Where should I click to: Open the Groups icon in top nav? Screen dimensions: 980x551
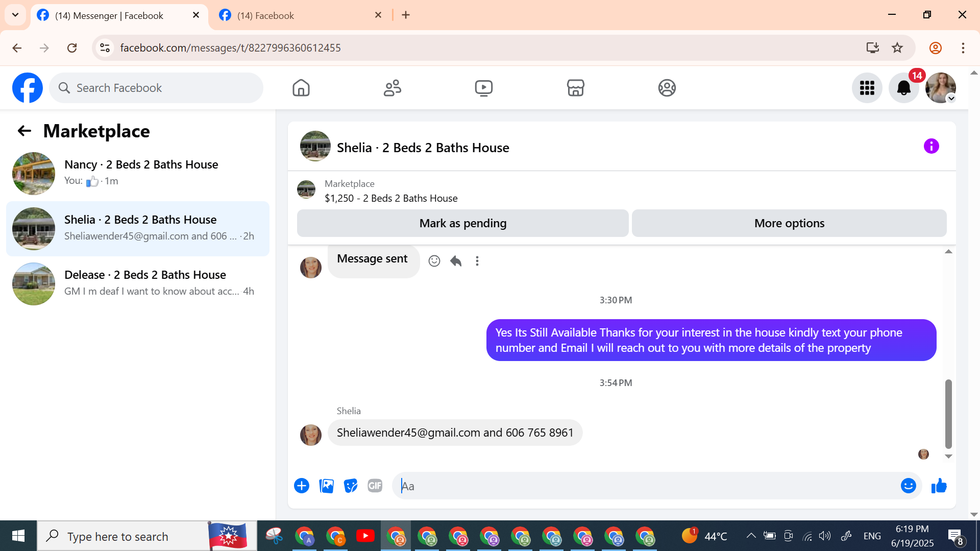(667, 88)
